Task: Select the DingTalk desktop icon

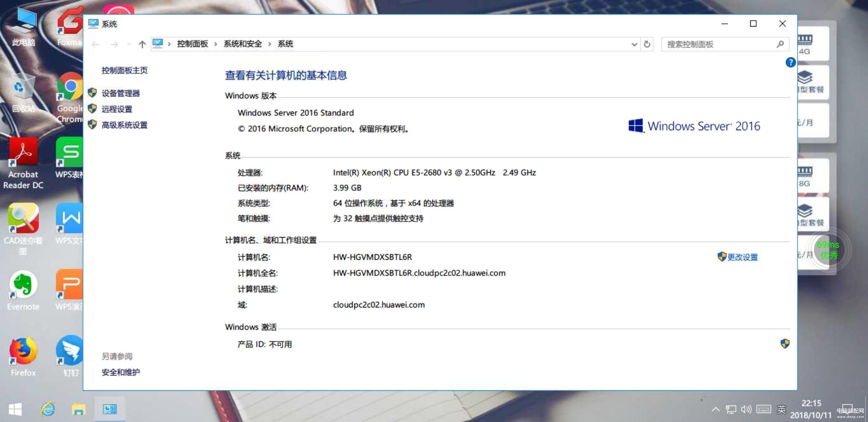Action: coord(70,356)
